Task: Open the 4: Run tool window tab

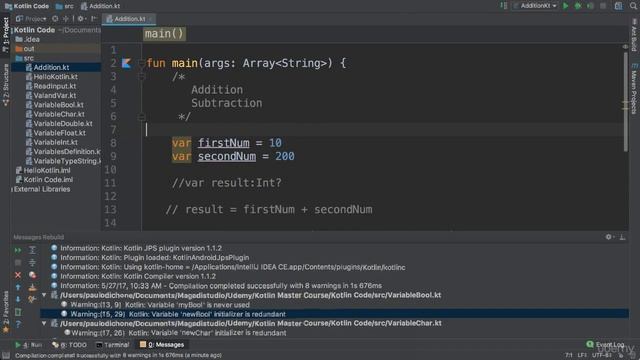Action: (x=28, y=345)
